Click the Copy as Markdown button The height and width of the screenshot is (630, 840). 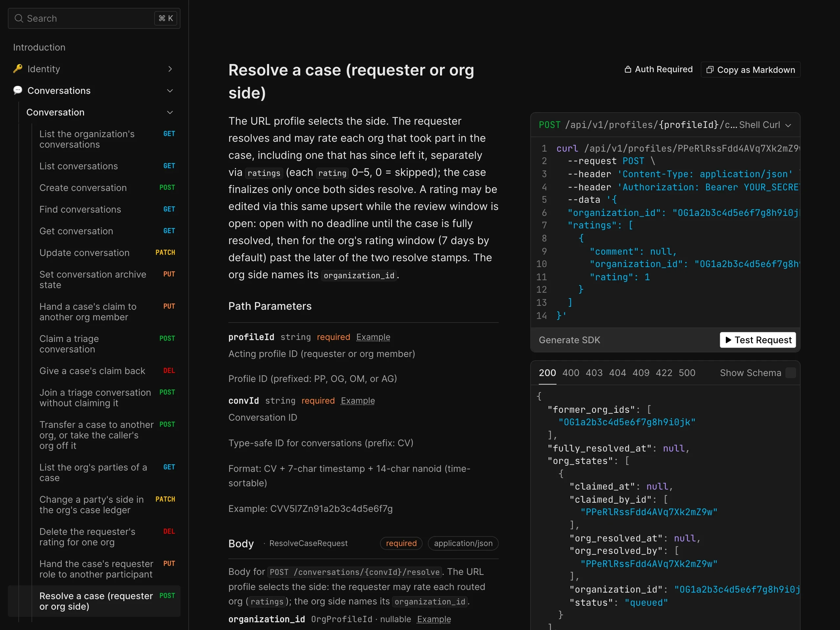(x=750, y=70)
